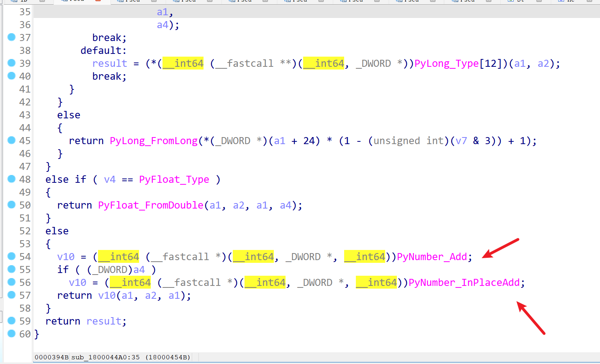Click the index 12 in PyLong_Type[12]
Viewport: 600px width, 364px height.
tap(491, 63)
